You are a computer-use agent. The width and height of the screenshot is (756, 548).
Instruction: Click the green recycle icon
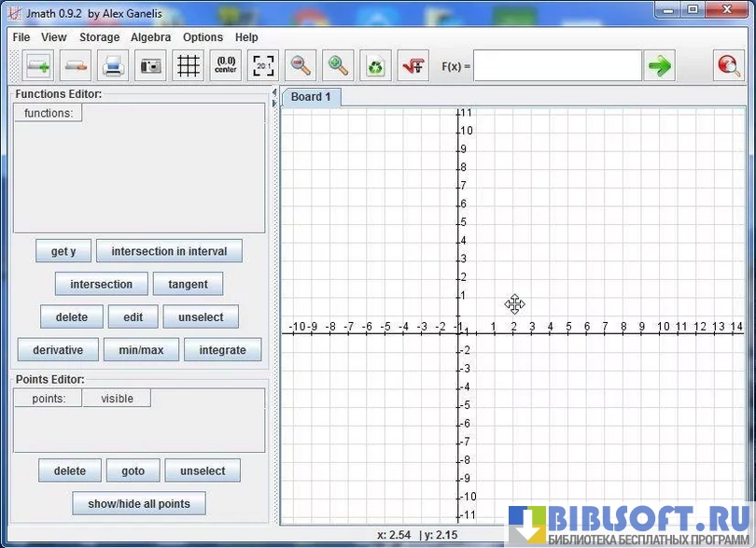(375, 66)
